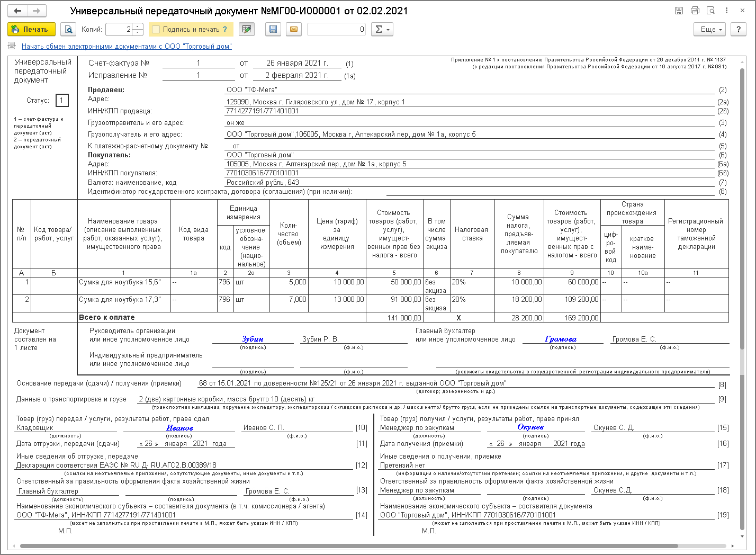This screenshot has width=756, height=555.
Task: Close the document window with X
Action: tap(743, 11)
